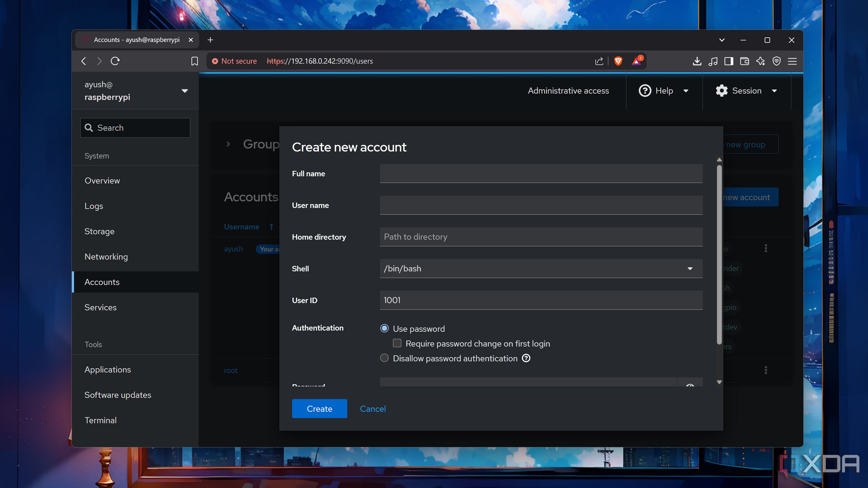
Task: Check Require password change on first login
Action: click(397, 343)
